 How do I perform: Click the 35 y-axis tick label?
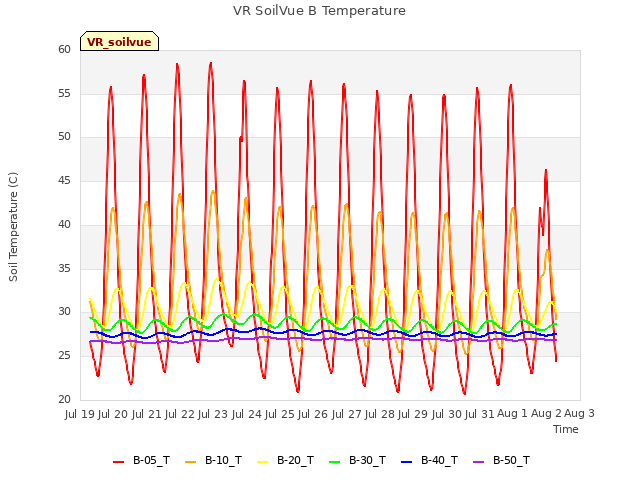coord(64,268)
